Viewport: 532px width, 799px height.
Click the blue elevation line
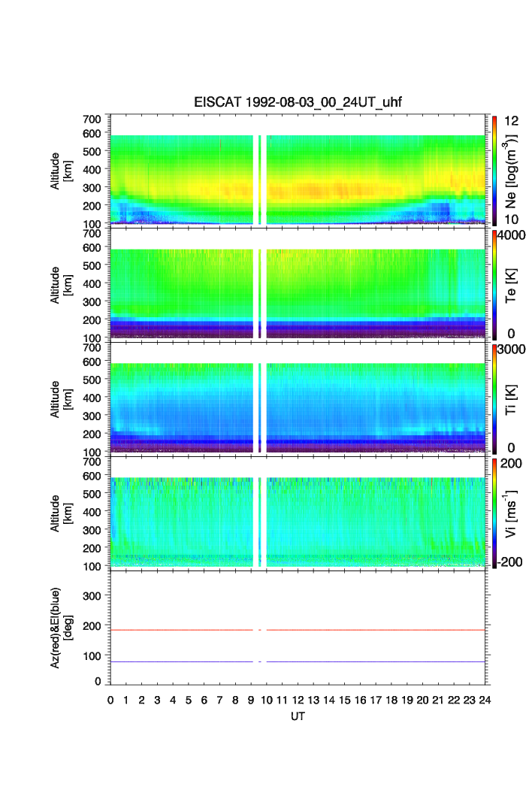pos(298,661)
